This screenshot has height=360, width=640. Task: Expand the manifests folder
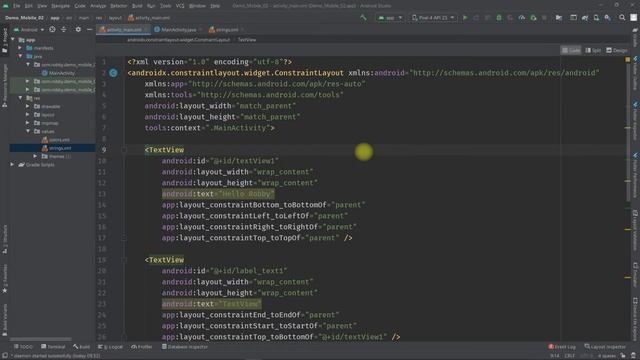pyautogui.click(x=20, y=48)
